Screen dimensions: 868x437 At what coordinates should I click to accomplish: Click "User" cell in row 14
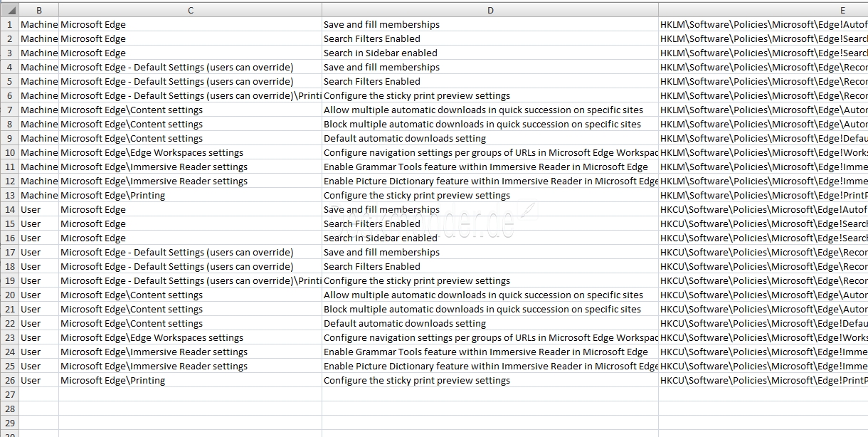(38, 209)
